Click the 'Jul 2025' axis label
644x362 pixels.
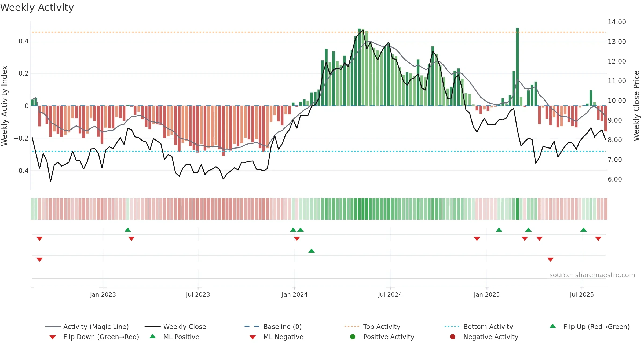point(582,294)
